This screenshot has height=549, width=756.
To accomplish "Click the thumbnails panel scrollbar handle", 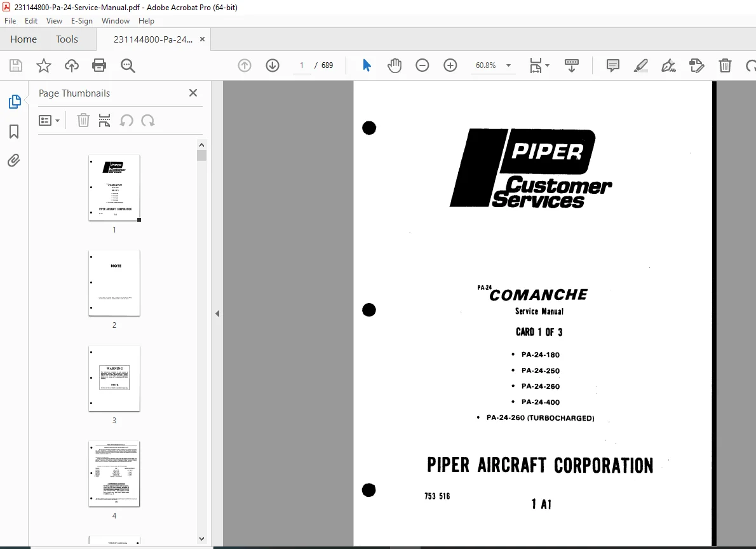I will pos(201,155).
